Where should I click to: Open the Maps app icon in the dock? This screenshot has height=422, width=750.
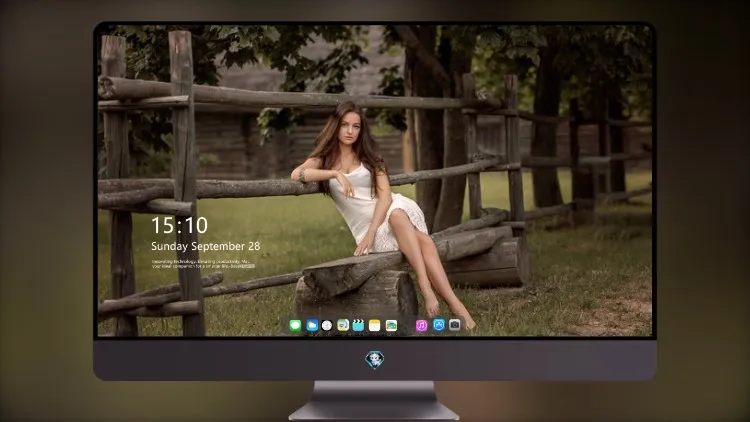(342, 326)
